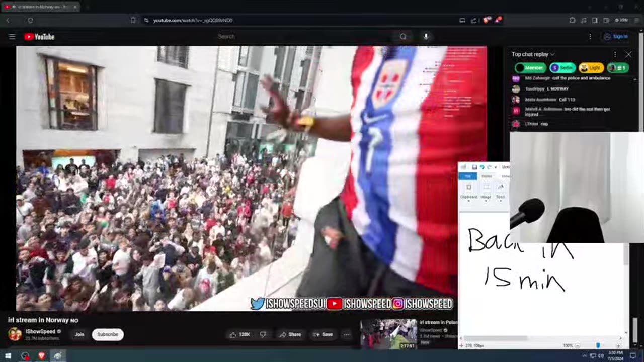Dislike the video with thumbs down
Viewport: 644px width, 362px height.
coord(263,334)
